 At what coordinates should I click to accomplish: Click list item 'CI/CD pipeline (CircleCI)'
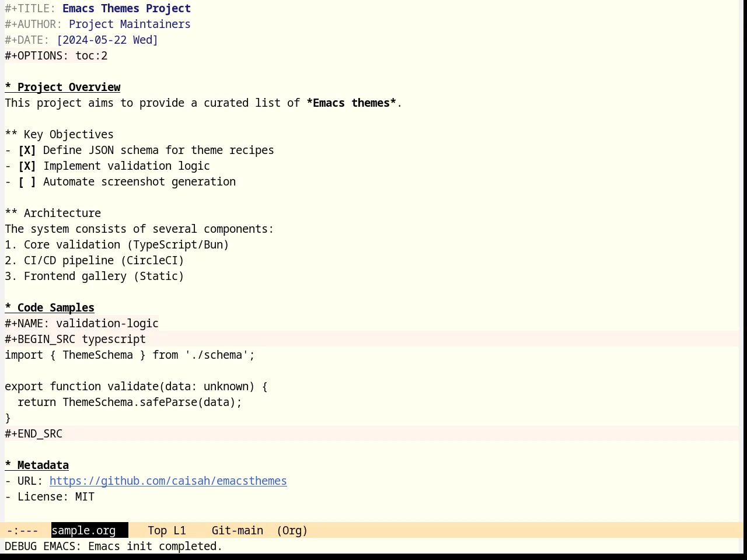pyautogui.click(x=95, y=261)
